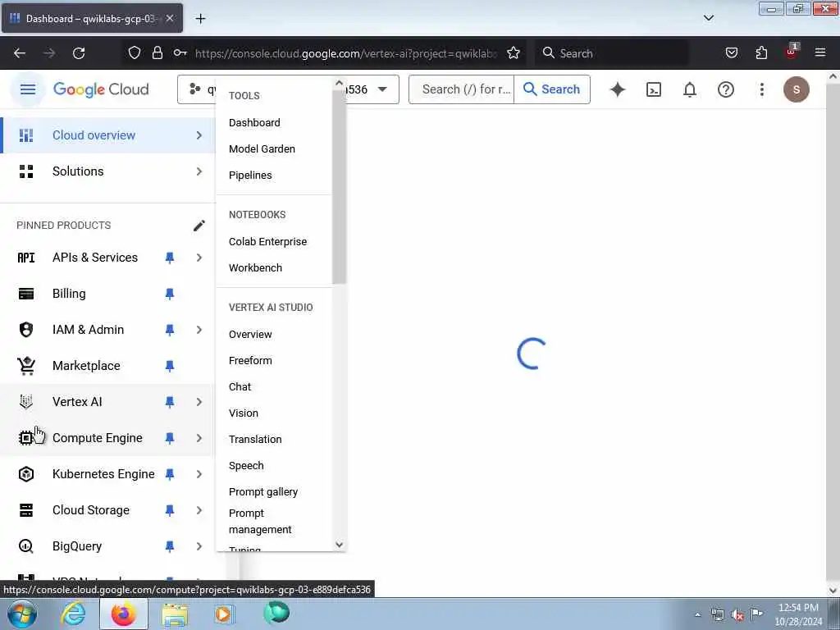The height and width of the screenshot is (630, 840).
Task: Expand Vertex AI submenu chevron
Action: click(x=199, y=402)
